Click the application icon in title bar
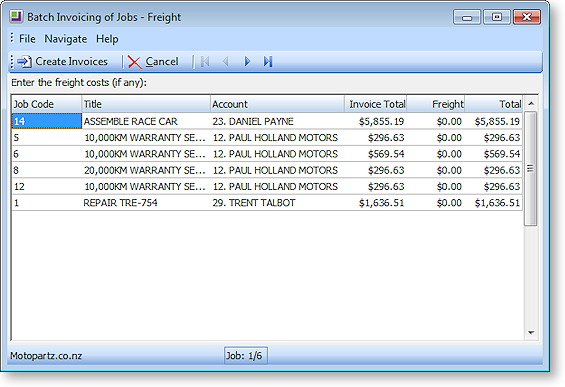 [x=16, y=17]
